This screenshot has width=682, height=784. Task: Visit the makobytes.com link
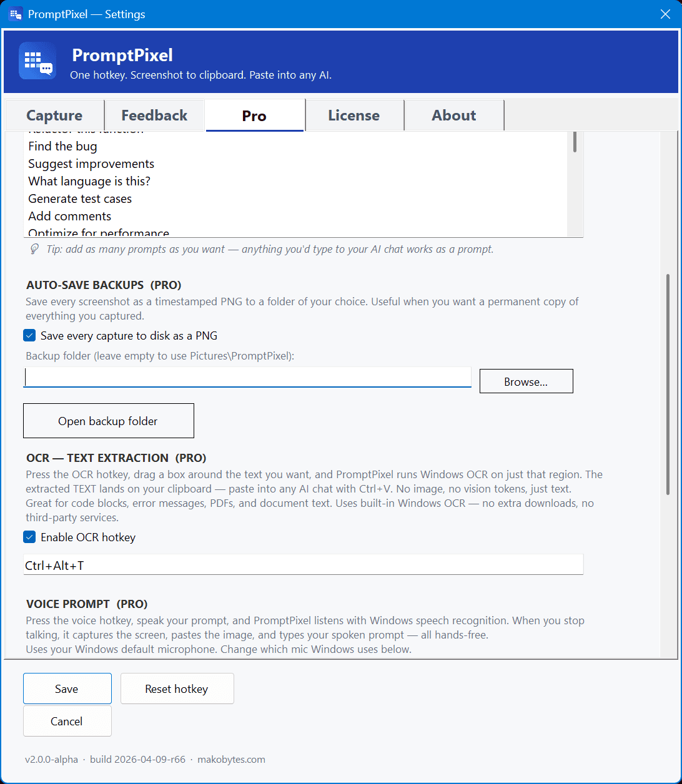click(x=231, y=759)
